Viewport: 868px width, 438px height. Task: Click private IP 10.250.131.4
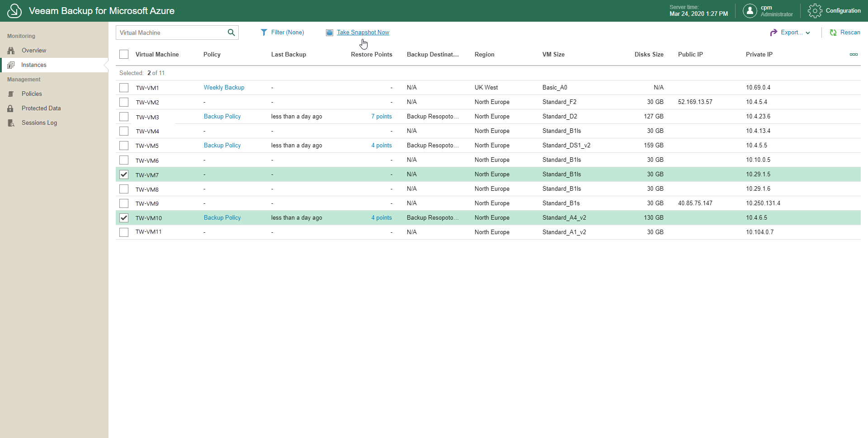(x=763, y=203)
